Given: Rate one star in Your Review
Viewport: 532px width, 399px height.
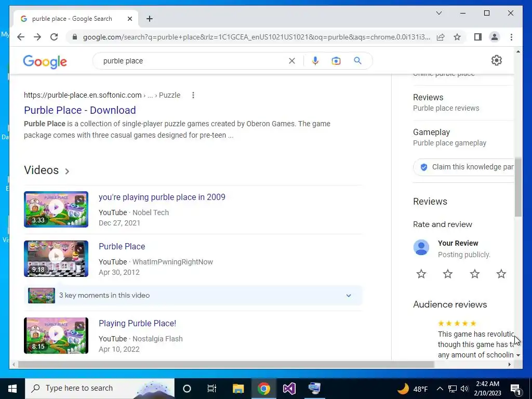Looking at the screenshot, I should (x=421, y=274).
